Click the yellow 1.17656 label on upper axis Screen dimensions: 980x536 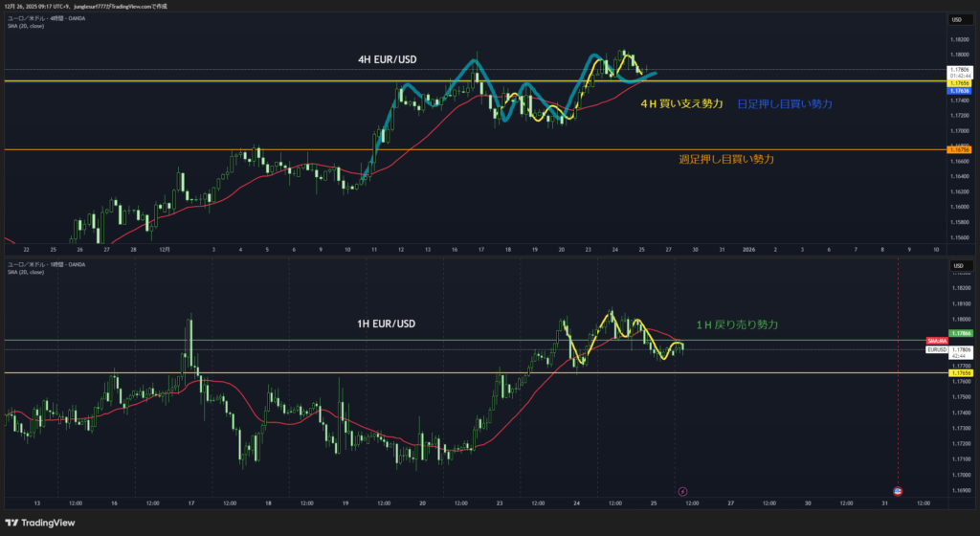coord(959,83)
